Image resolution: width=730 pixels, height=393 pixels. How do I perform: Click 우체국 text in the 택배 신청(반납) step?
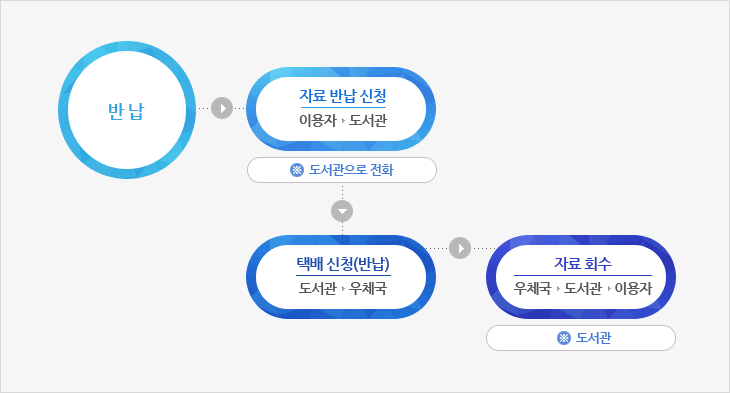coord(368,289)
